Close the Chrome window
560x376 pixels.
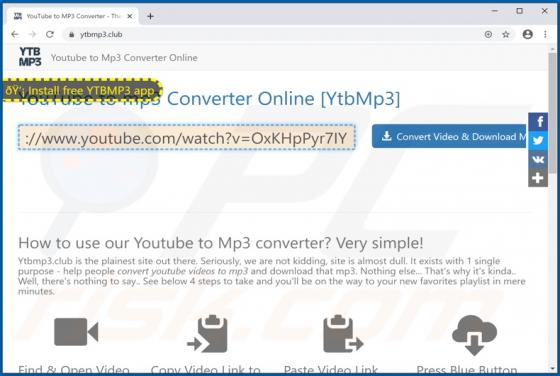545,11
